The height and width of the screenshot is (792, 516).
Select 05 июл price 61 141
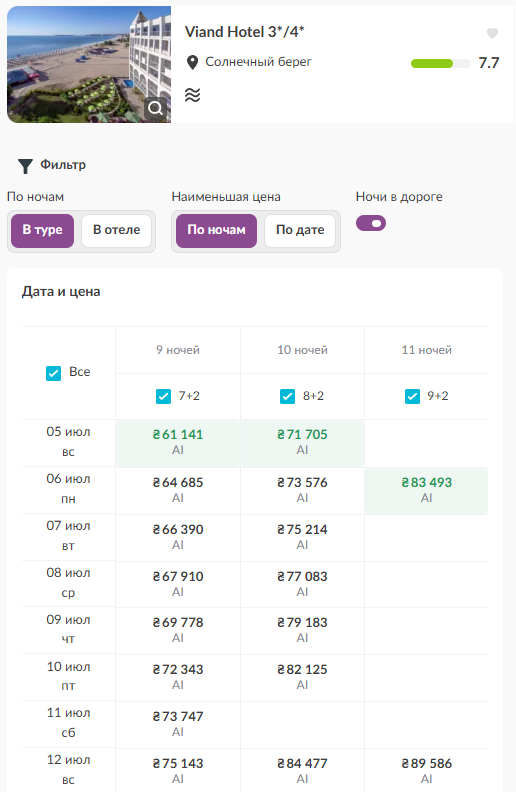(x=178, y=442)
